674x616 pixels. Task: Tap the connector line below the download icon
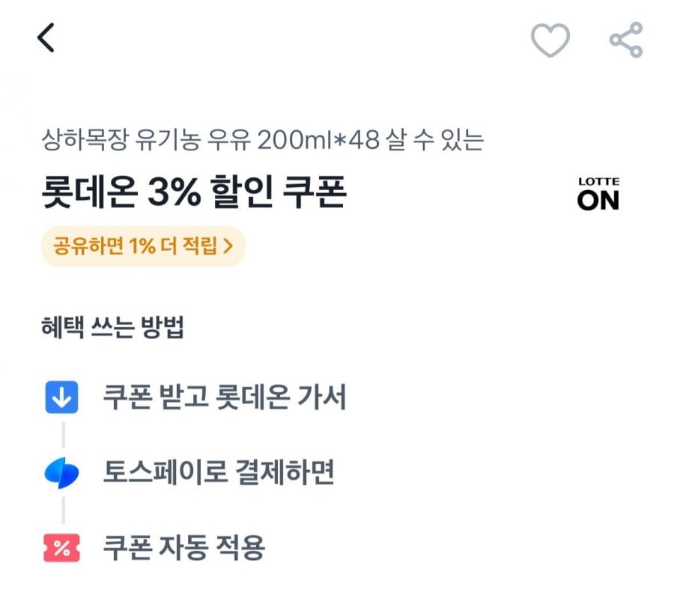(63, 434)
